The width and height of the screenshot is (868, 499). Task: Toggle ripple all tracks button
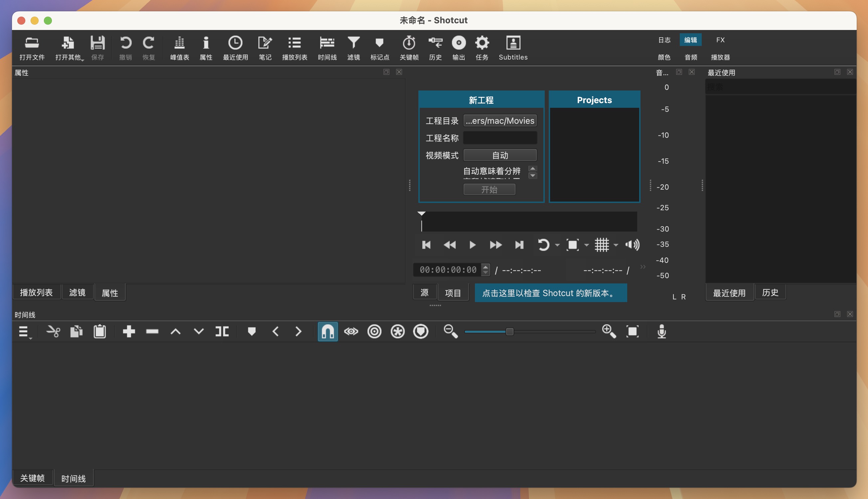[398, 331]
